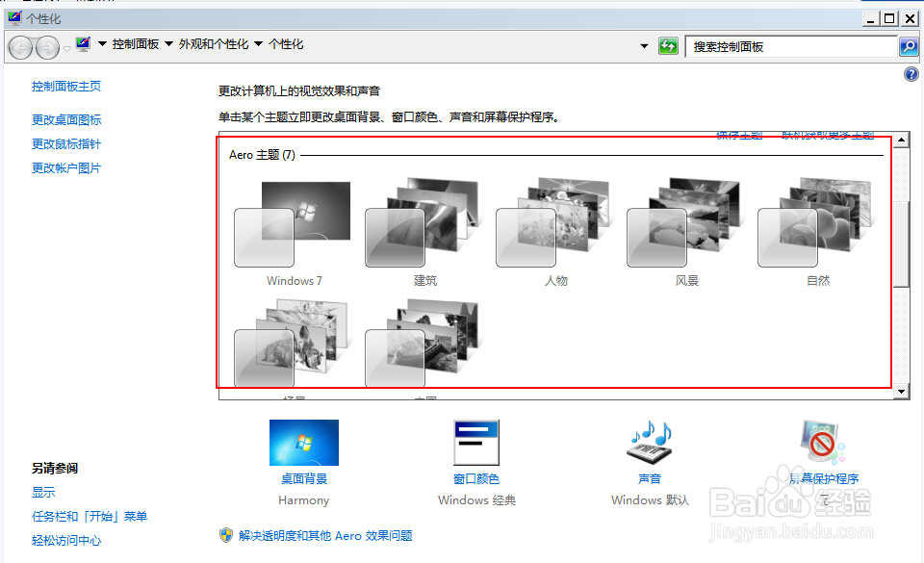Open the screen saver icon
The image size is (924, 563).
(x=823, y=443)
